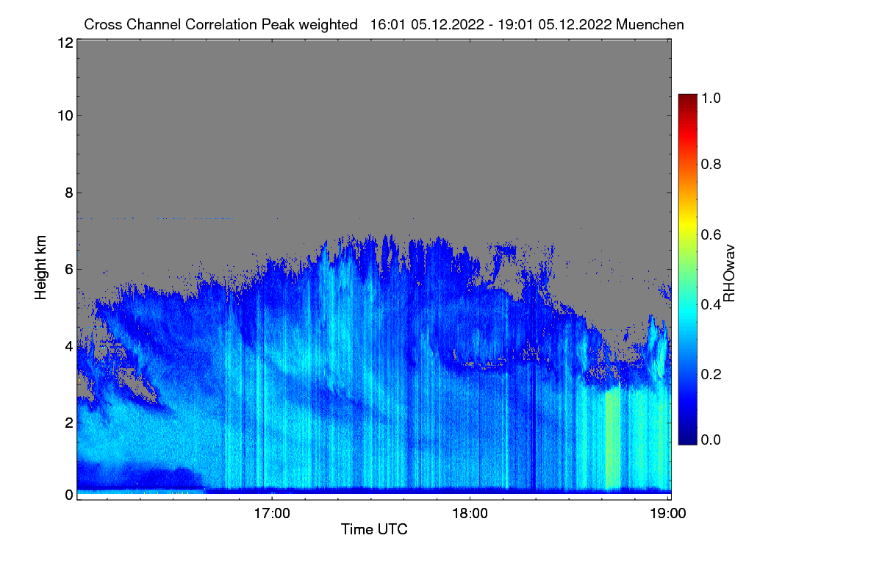Click the height tick label '2'
Viewport: 882px width, 588px height.
[x=69, y=423]
